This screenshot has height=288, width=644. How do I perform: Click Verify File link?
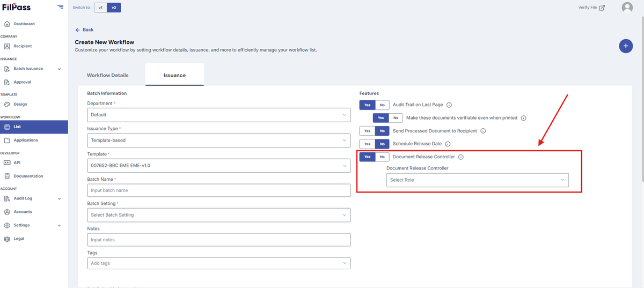click(x=587, y=8)
